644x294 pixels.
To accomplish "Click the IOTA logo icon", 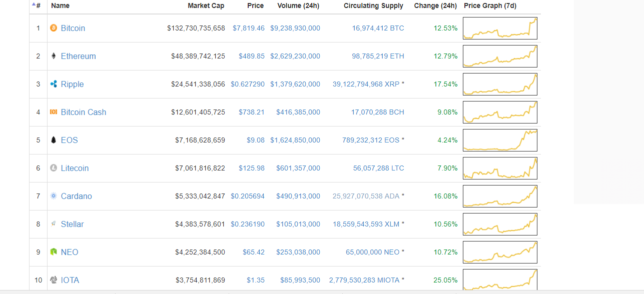I will 54,280.
